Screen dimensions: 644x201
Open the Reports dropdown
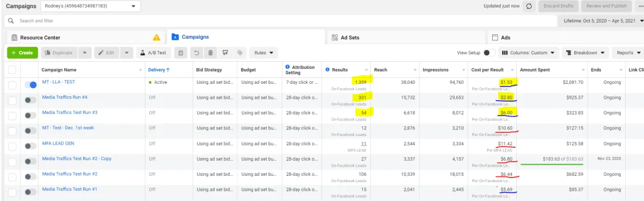(628, 53)
